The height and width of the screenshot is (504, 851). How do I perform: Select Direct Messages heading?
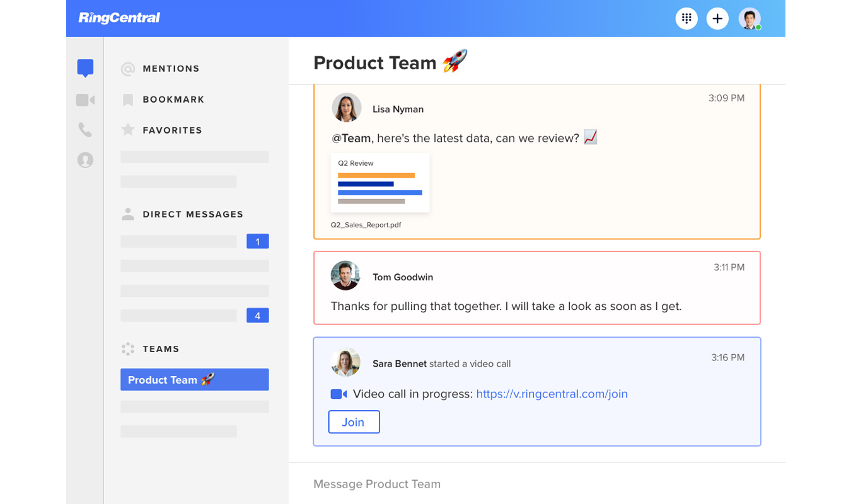pyautogui.click(x=193, y=214)
